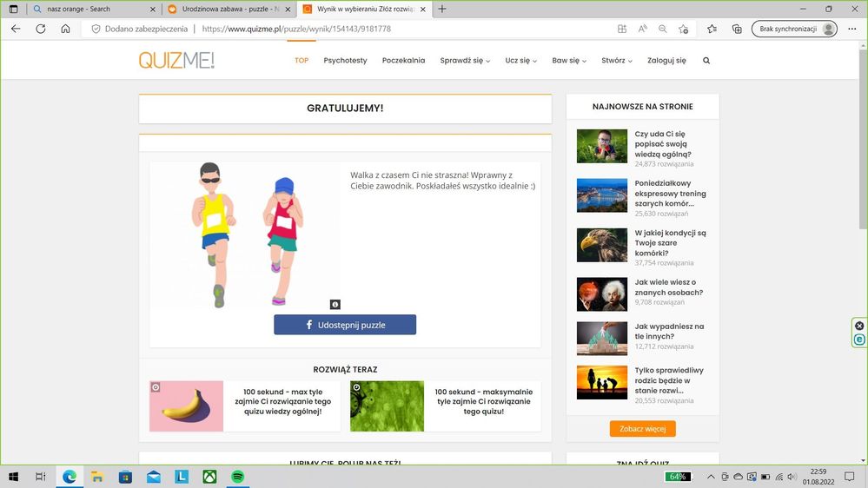Click the info icon below runners image
The height and width of the screenshot is (488, 868).
pyautogui.click(x=335, y=305)
